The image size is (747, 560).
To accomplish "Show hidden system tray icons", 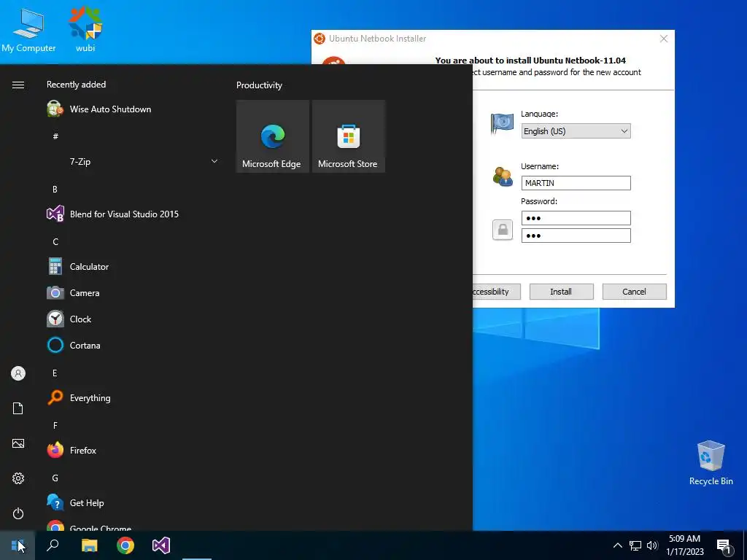I will coord(617,545).
